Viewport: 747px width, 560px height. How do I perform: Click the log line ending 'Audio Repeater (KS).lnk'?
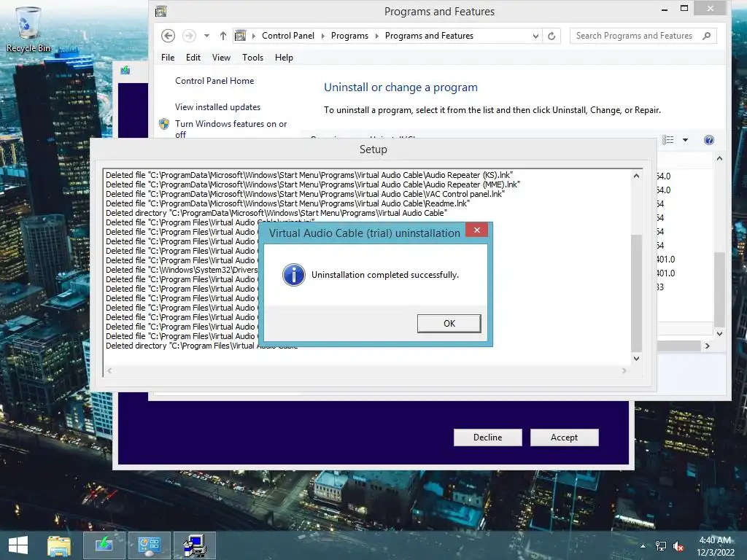(309, 175)
